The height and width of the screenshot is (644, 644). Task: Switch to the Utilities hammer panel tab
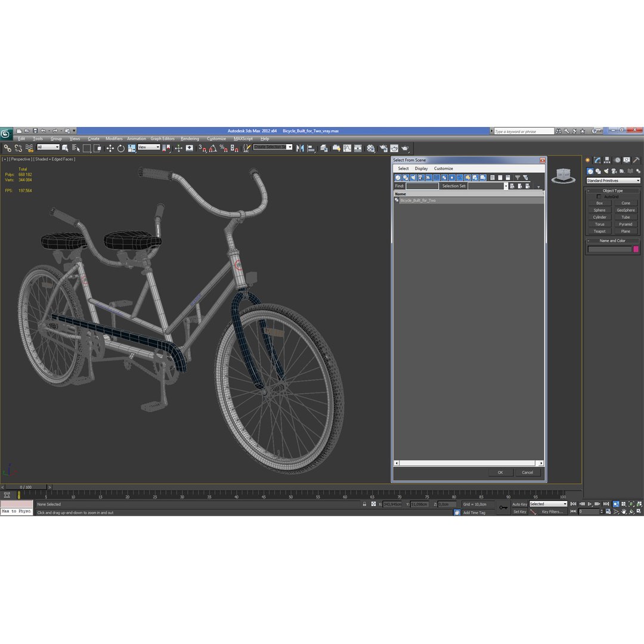636,160
